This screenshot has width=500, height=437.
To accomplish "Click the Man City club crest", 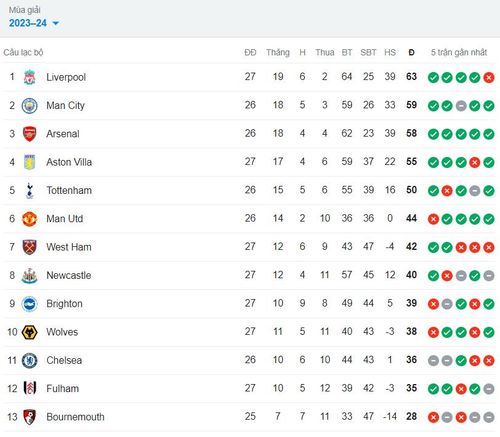I will click(x=29, y=106).
